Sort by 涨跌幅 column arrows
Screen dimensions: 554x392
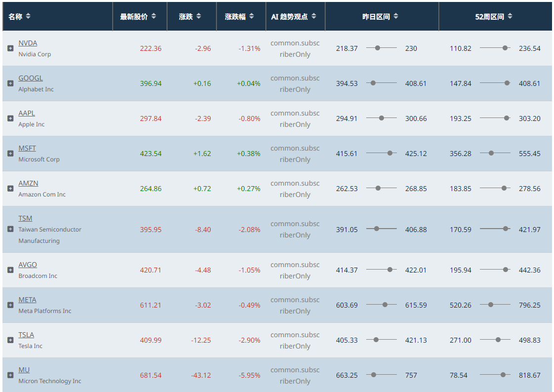[x=252, y=16]
